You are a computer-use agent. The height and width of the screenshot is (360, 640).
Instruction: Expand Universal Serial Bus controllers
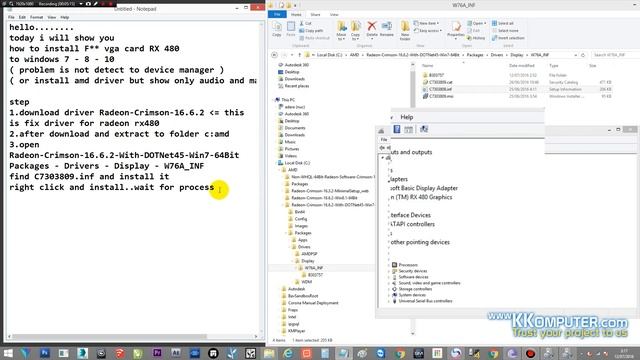pos(389,301)
